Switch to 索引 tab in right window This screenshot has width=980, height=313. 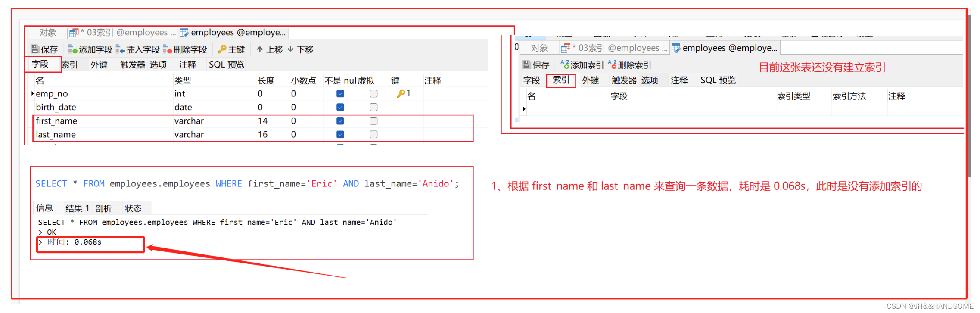coord(561,80)
